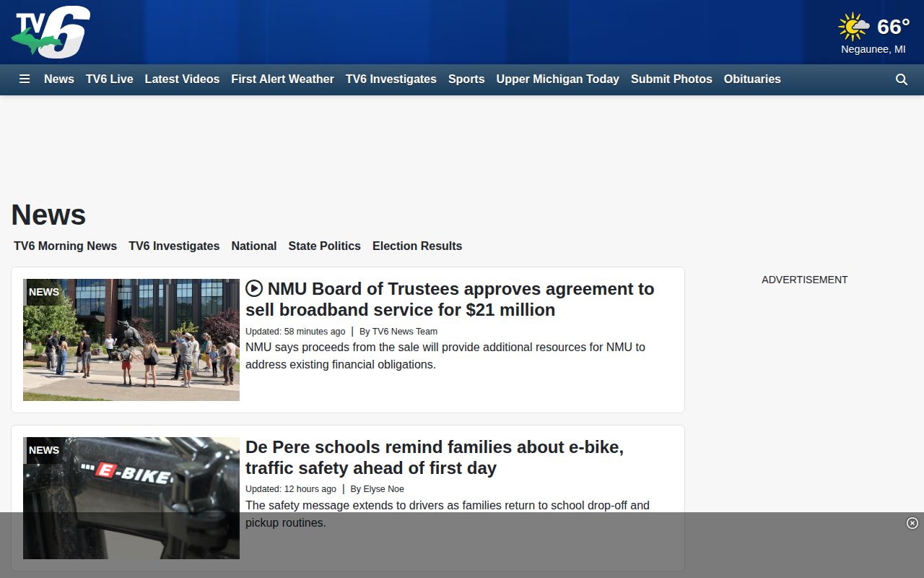Close the bottom banner ad
This screenshot has height=578, width=924.
point(912,523)
